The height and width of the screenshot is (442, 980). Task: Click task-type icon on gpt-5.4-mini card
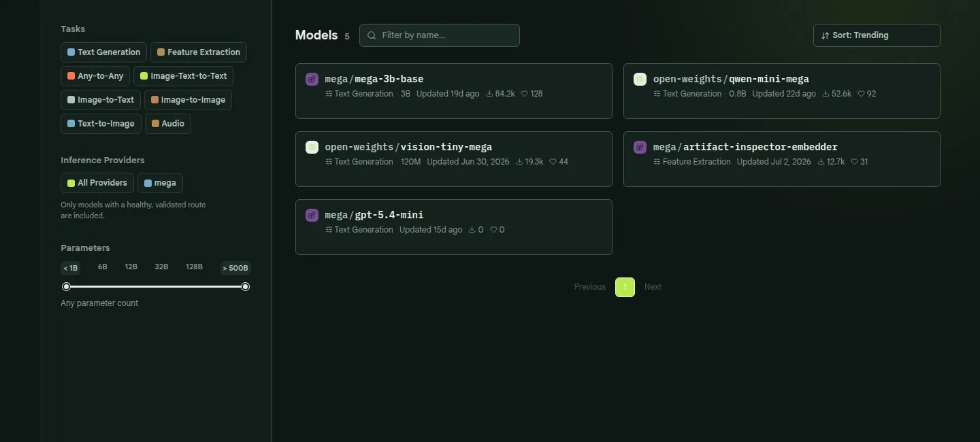click(329, 230)
